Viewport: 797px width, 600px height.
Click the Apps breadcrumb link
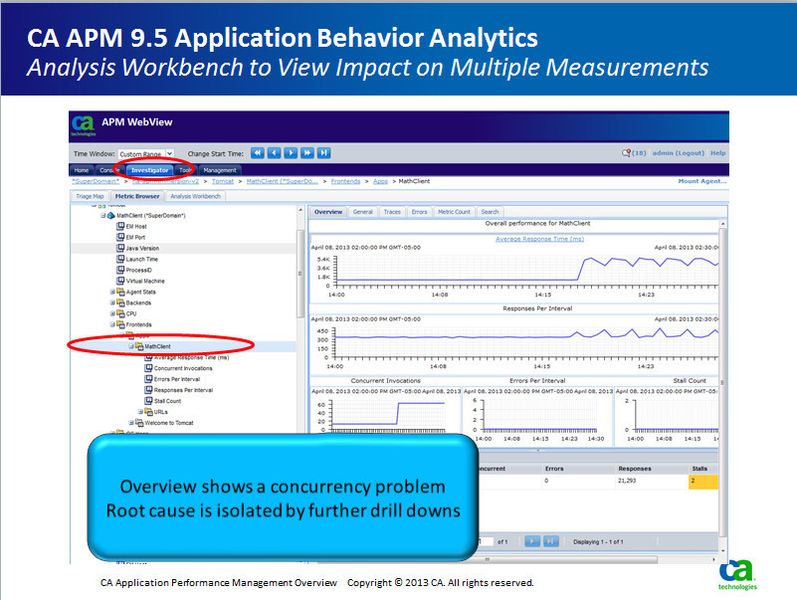pyautogui.click(x=380, y=181)
